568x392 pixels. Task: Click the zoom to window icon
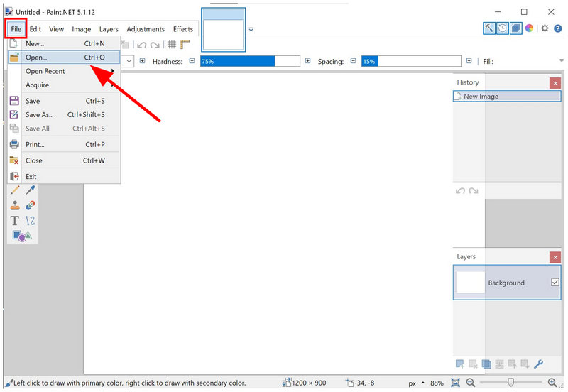[455, 383]
